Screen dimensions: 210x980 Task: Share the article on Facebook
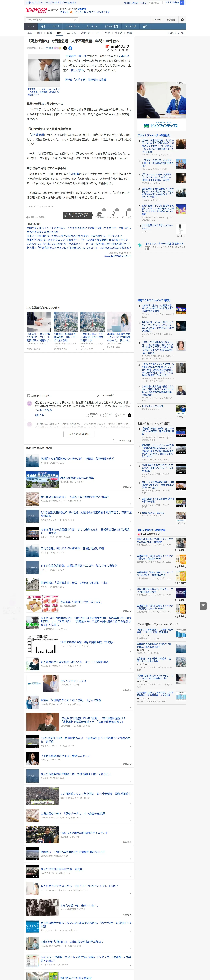coord(70,48)
